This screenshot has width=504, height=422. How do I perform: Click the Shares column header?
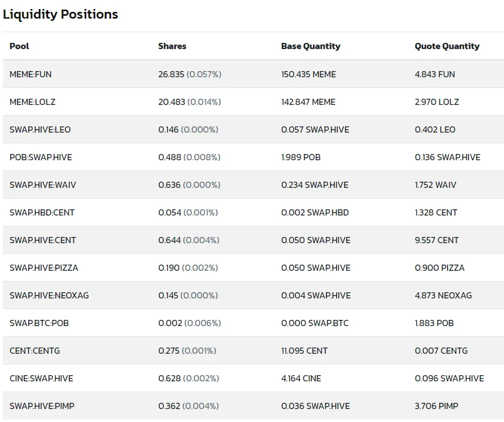pyautogui.click(x=173, y=46)
